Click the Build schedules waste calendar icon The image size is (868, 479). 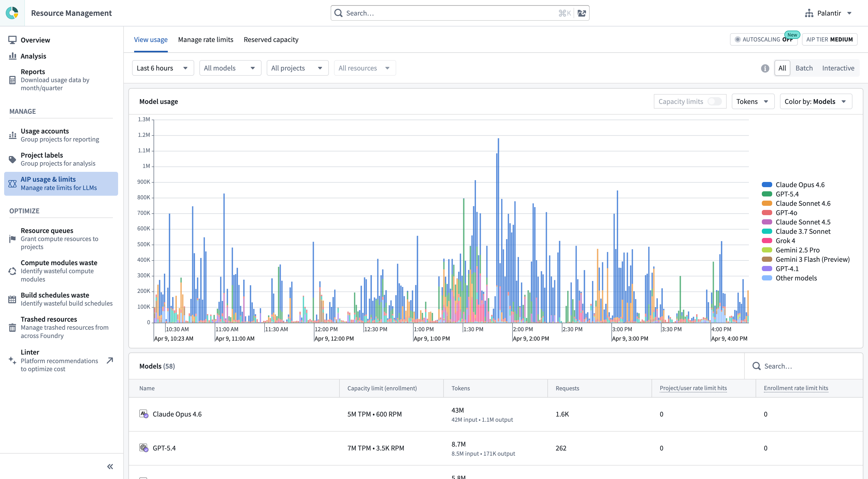(12, 299)
